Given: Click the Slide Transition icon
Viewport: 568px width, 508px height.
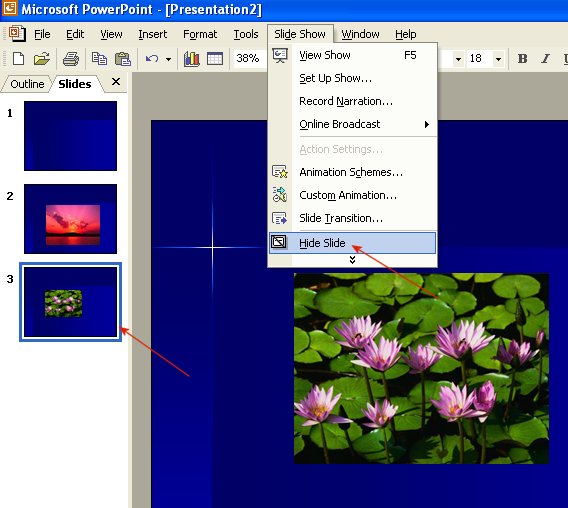Looking at the screenshot, I should coord(280,218).
